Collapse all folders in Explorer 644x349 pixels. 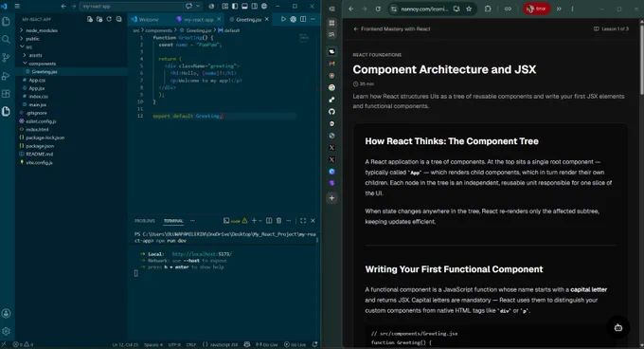click(x=118, y=19)
